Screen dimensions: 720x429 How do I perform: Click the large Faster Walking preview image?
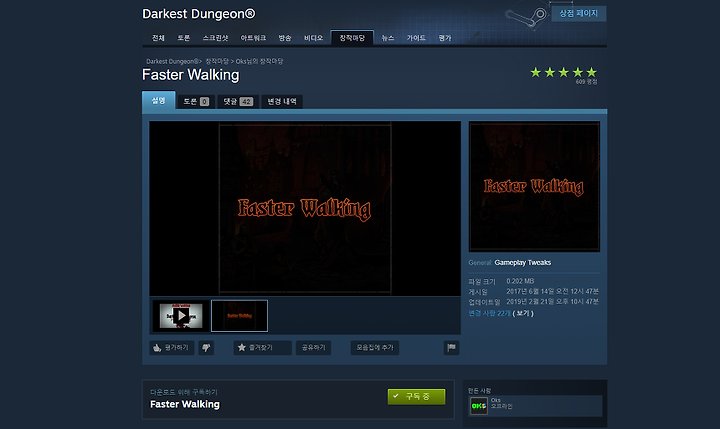(305, 208)
